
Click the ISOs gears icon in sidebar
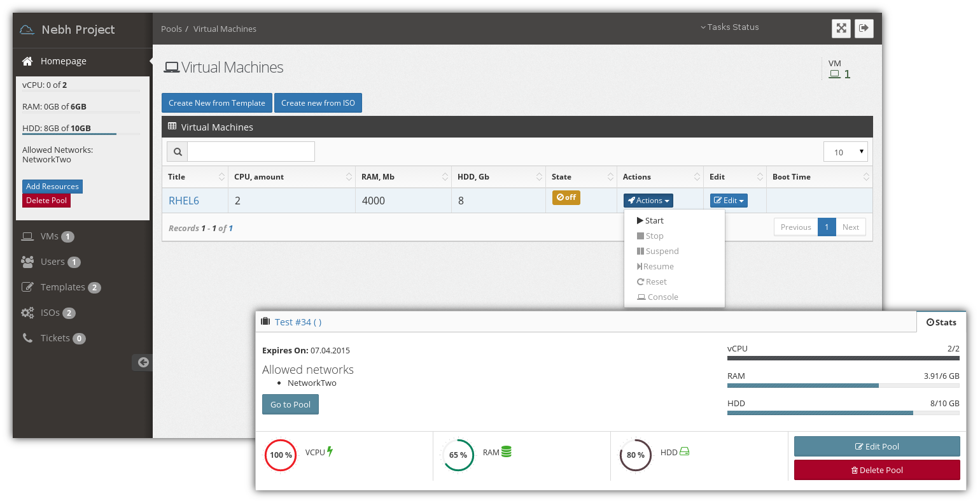pos(27,313)
